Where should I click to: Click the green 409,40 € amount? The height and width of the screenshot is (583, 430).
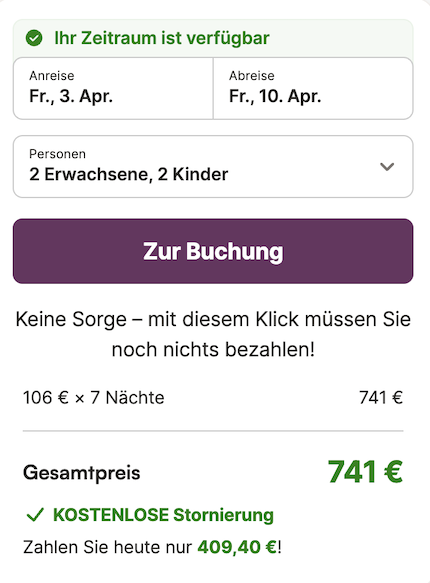[237, 547]
